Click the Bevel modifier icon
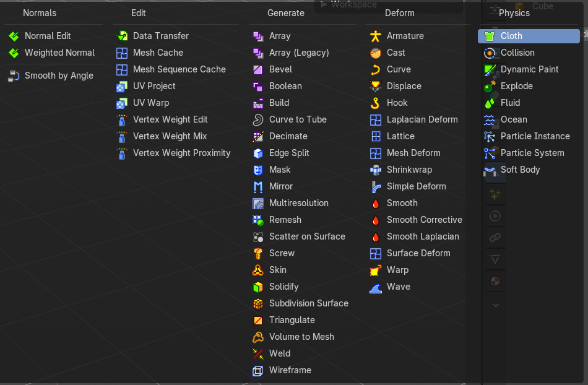This screenshot has height=385, width=588. [x=258, y=70]
